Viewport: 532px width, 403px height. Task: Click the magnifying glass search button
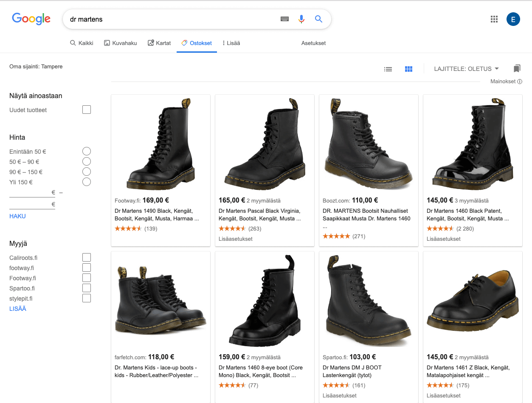[318, 19]
